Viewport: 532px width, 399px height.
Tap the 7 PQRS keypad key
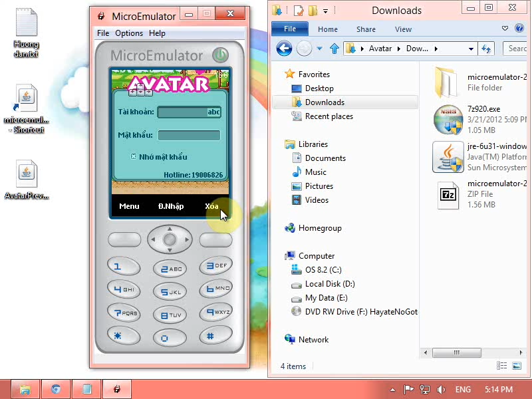tap(124, 312)
